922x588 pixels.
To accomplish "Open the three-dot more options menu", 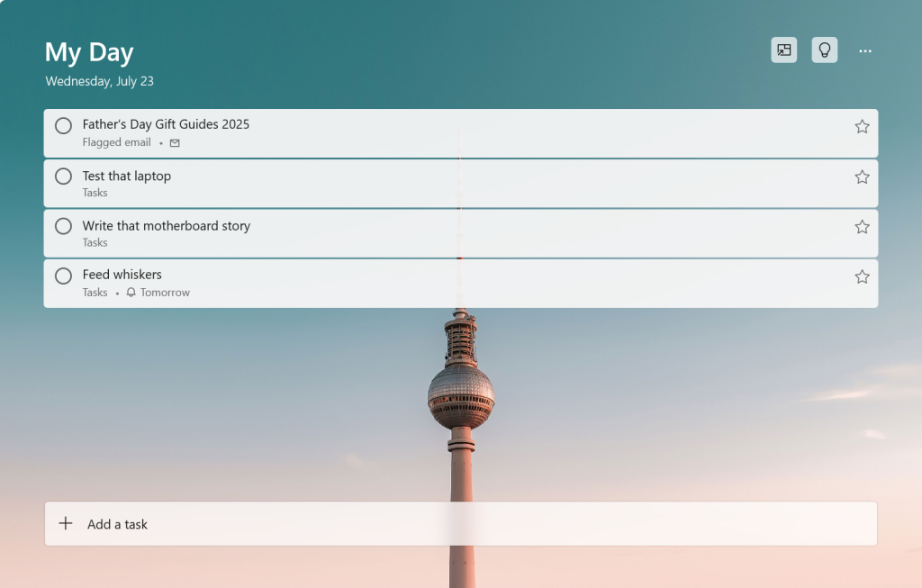I will coord(864,51).
